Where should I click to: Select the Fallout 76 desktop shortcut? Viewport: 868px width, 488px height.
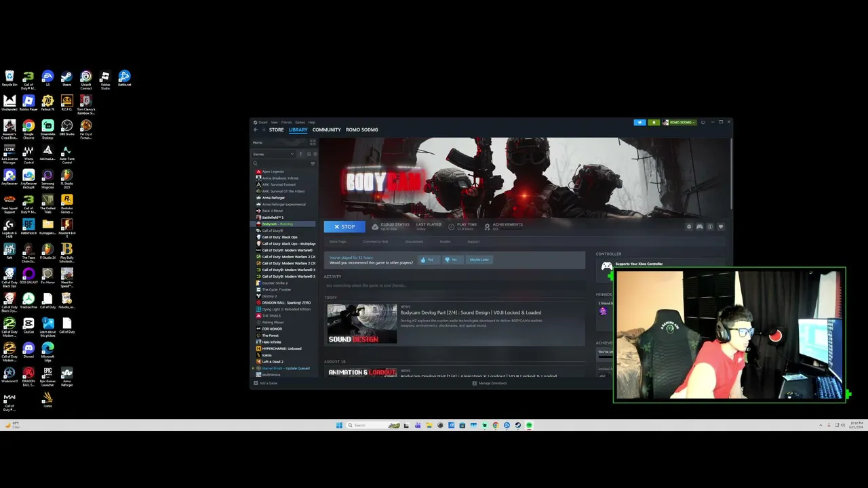(x=47, y=103)
